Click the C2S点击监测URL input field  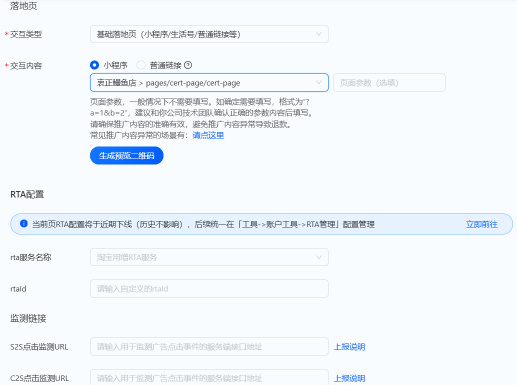[209, 377]
